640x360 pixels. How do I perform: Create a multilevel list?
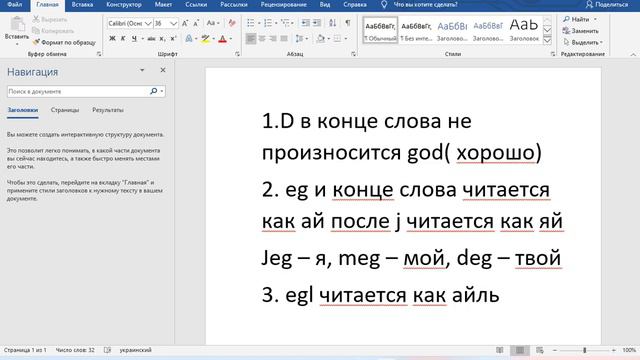285,23
